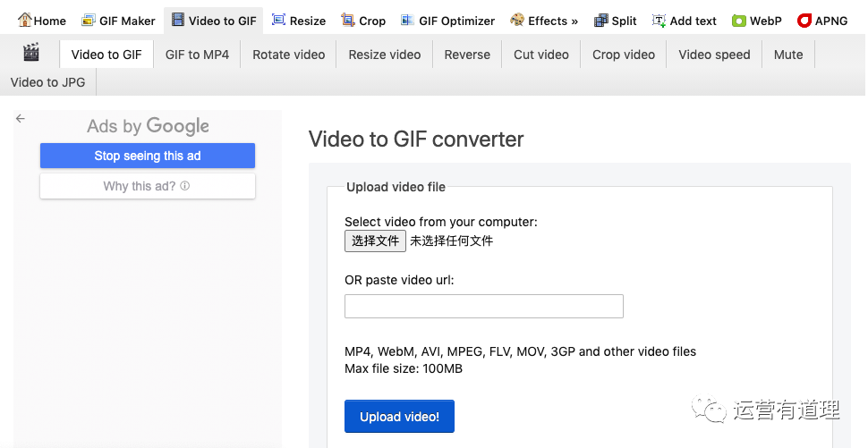Open the APNG tool icon

coord(804,21)
